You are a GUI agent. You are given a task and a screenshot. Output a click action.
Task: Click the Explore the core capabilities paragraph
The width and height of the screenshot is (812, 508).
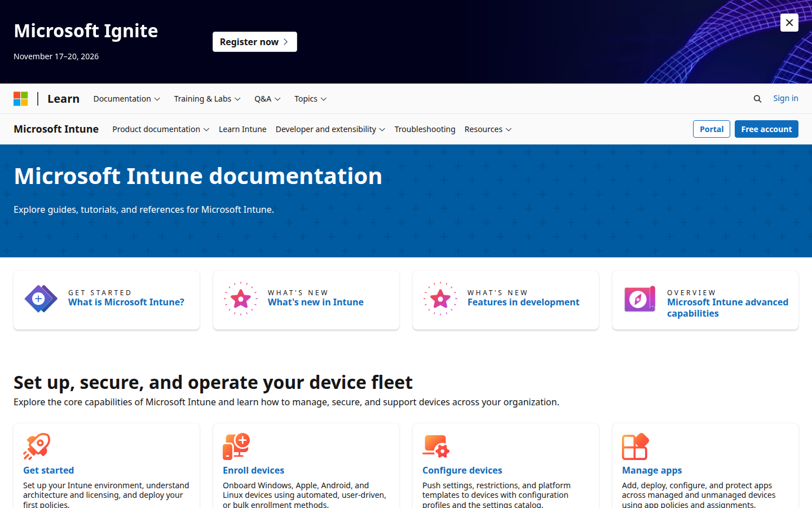coord(286,402)
